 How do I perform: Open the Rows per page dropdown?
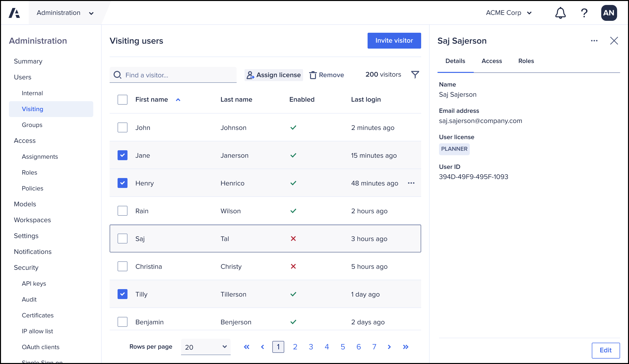pyautogui.click(x=205, y=347)
